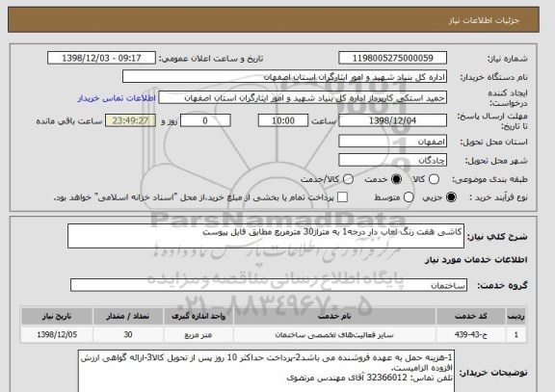Click the unit cell متر مربع
This screenshot has width=555, height=392.
198,334
